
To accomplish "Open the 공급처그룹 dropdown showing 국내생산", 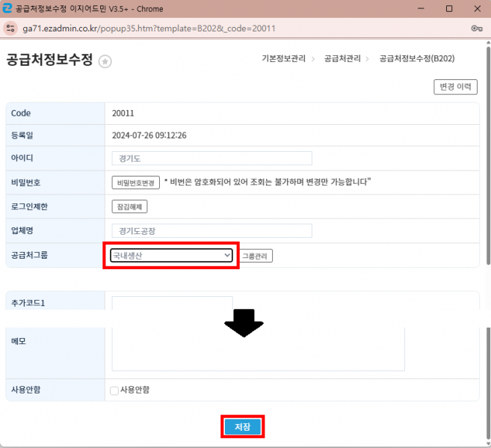I will 172,256.
